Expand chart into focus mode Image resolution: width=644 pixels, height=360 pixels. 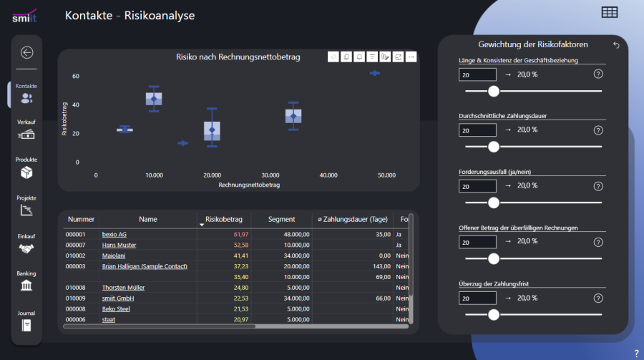click(x=398, y=57)
